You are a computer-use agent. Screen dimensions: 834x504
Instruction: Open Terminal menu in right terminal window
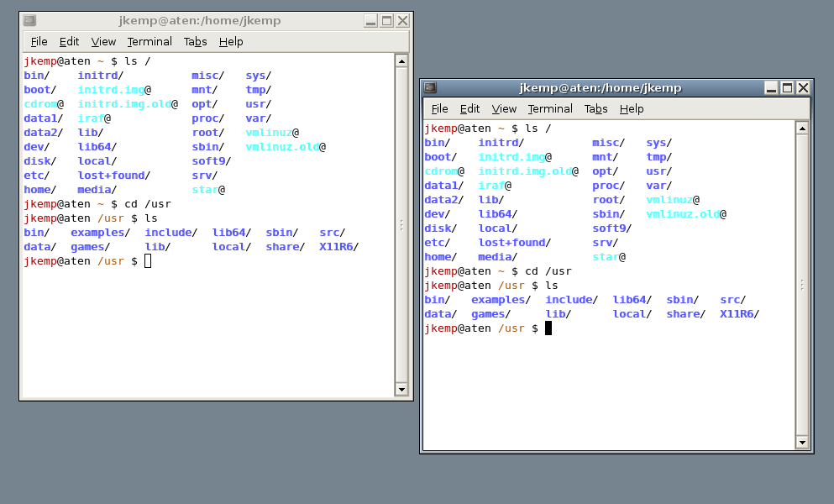[550, 108]
